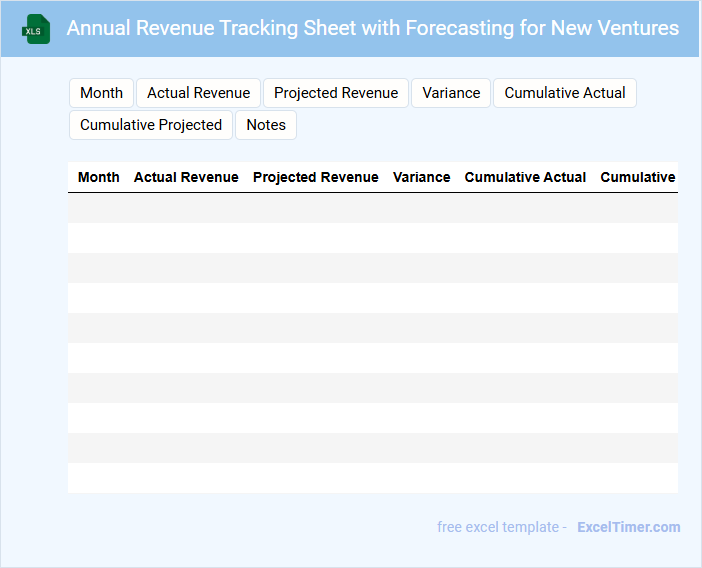Click the Projected Revenue tag button
Screen dimensions: 702x568
pos(336,93)
